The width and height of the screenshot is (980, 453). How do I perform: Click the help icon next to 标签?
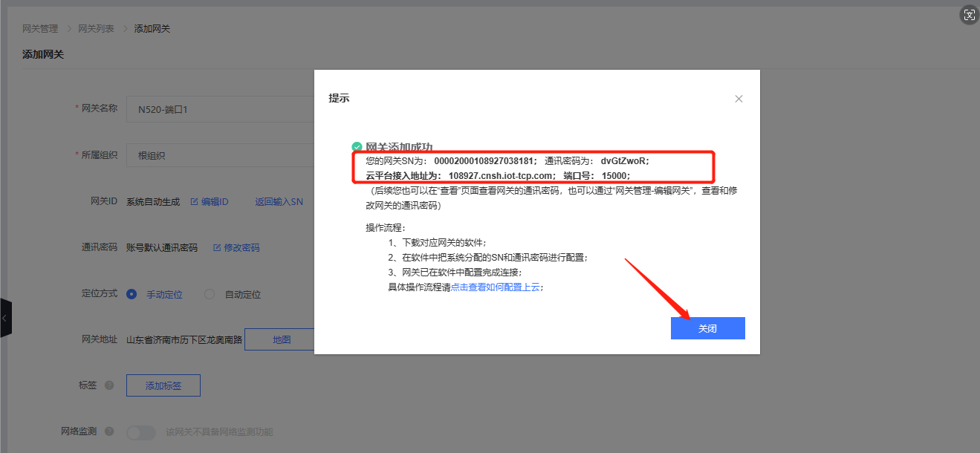pyautogui.click(x=109, y=385)
